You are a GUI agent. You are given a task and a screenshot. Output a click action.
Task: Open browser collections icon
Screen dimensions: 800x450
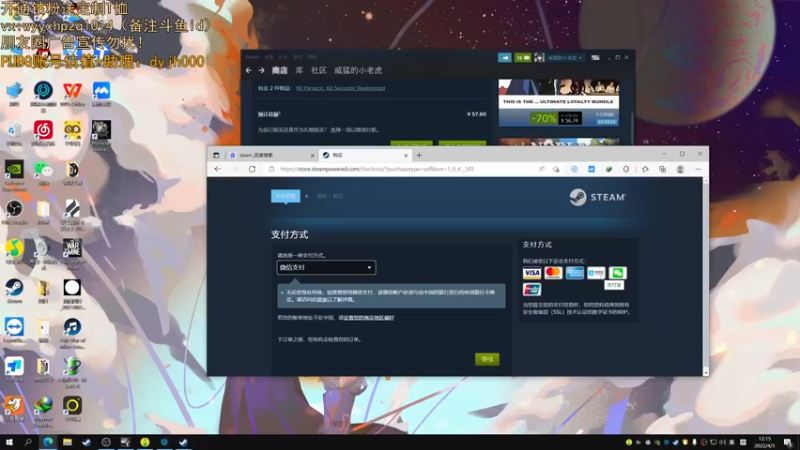pos(662,169)
